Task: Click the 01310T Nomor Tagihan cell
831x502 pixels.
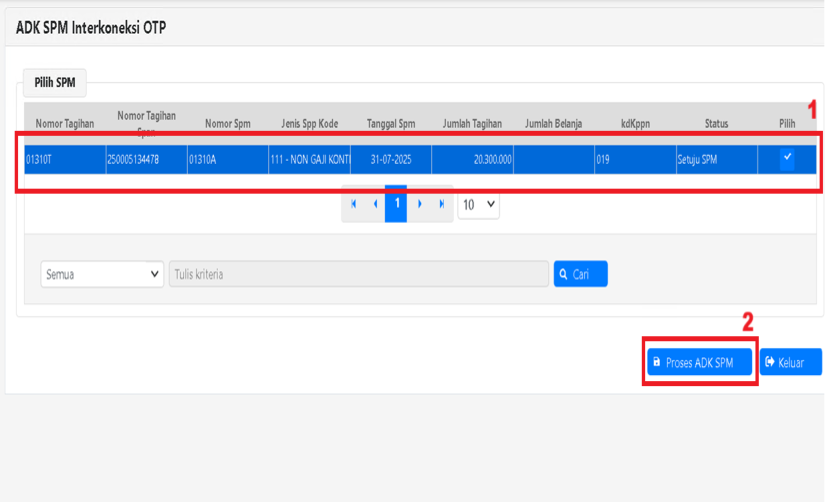Action: 65,159
